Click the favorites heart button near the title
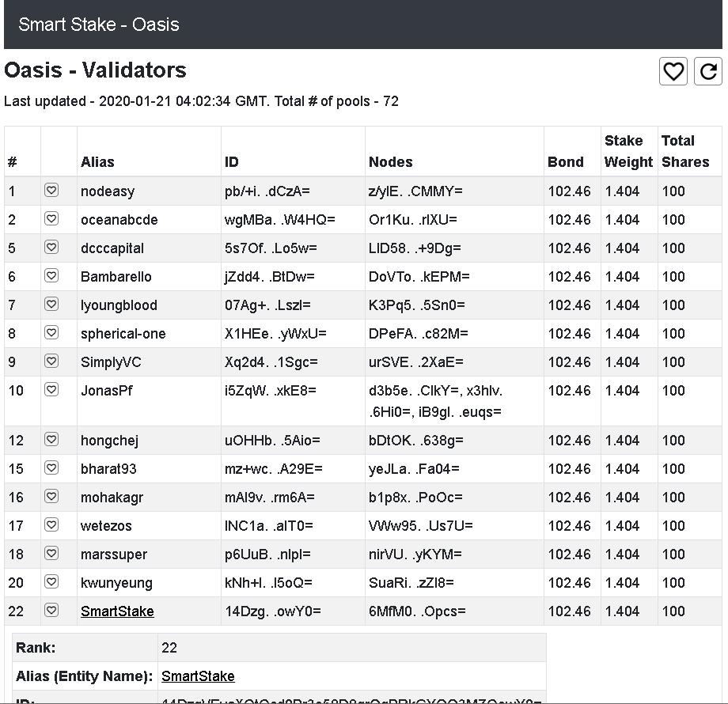This screenshot has height=704, width=728. click(673, 71)
